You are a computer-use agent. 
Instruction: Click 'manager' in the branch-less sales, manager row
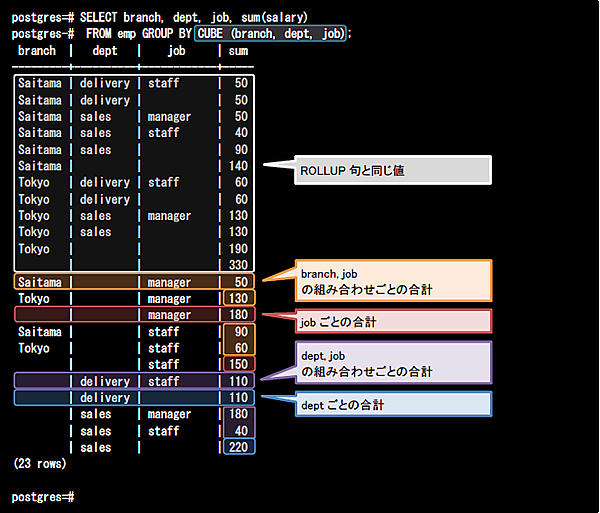[169, 414]
